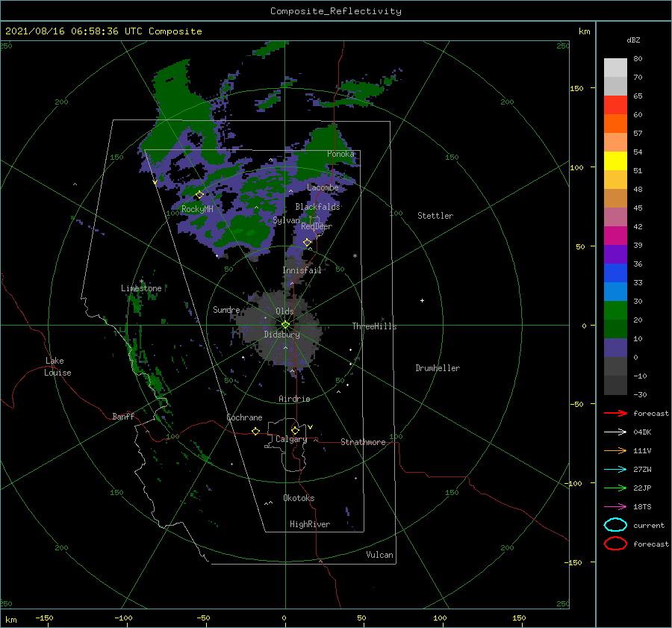Image resolution: width=672 pixels, height=628 pixels.
Task: Click the Cochrane town label
Action: tap(244, 417)
